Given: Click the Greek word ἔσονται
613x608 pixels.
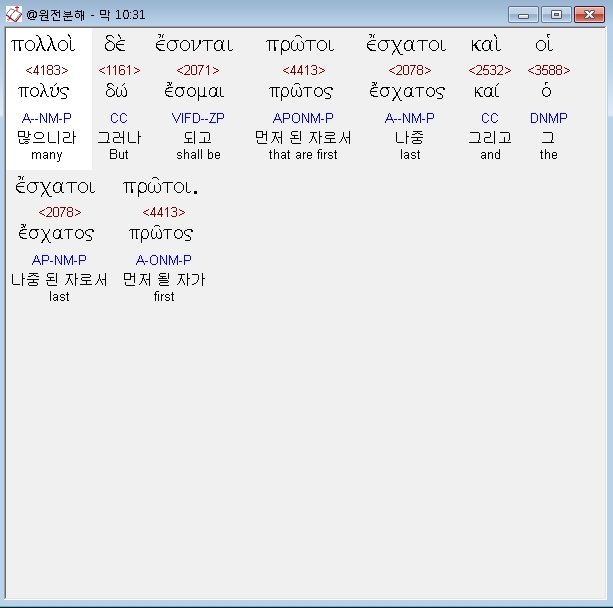Looking at the screenshot, I should pyautogui.click(x=194, y=44).
